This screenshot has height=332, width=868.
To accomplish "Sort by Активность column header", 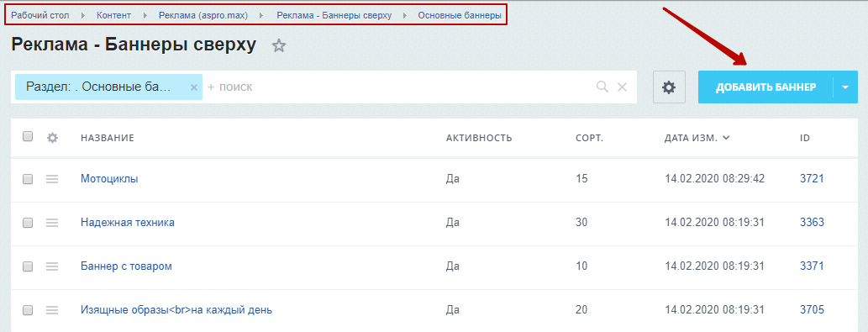I will point(479,138).
